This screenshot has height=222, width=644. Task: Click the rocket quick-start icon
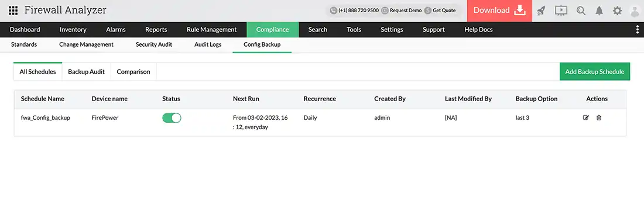(x=542, y=11)
